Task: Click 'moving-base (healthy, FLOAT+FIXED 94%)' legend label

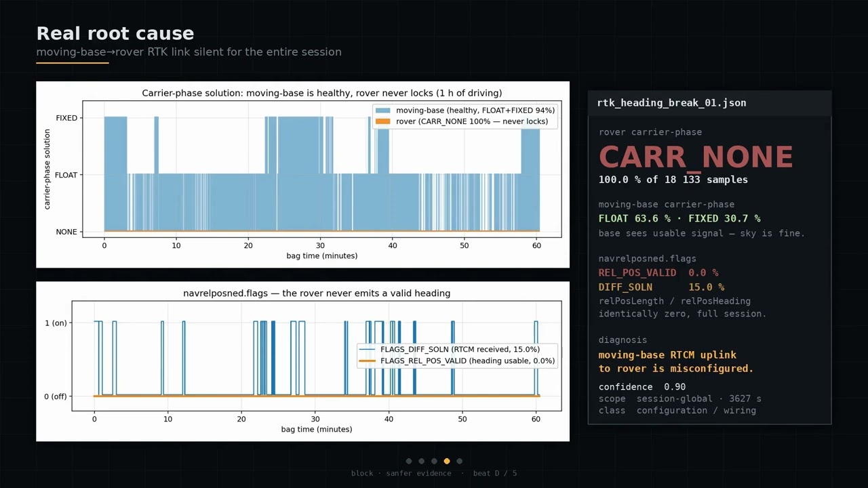Action: coord(475,110)
